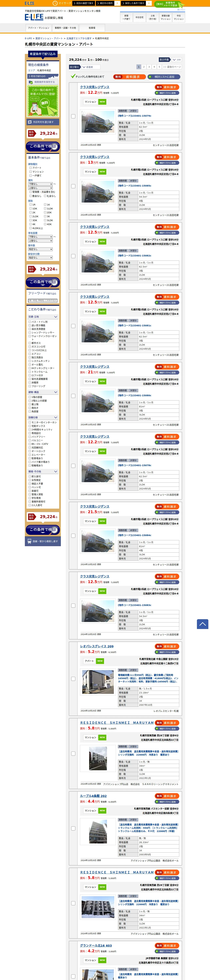The height and width of the screenshot is (980, 210).
Task: Open the 専有面積 下限なし dropdown
Action: [40, 237]
